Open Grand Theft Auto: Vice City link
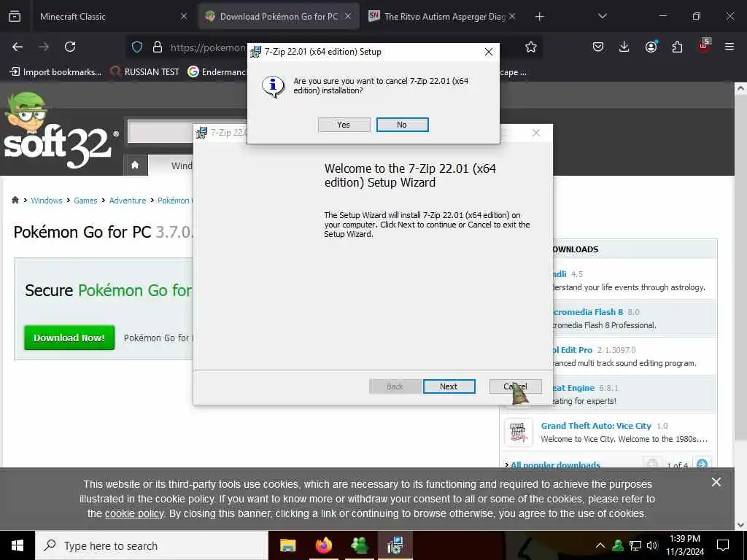Viewport: 747px width, 560px height. (596, 426)
